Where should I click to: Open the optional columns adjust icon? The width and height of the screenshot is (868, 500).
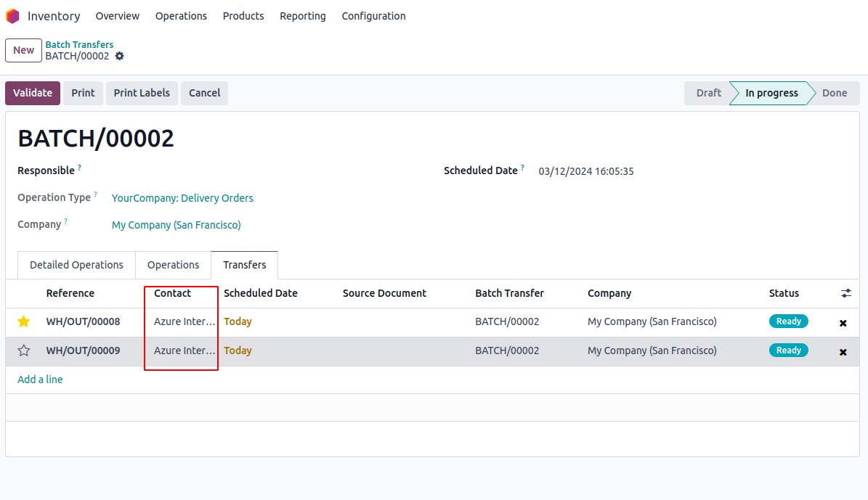pyautogui.click(x=846, y=293)
